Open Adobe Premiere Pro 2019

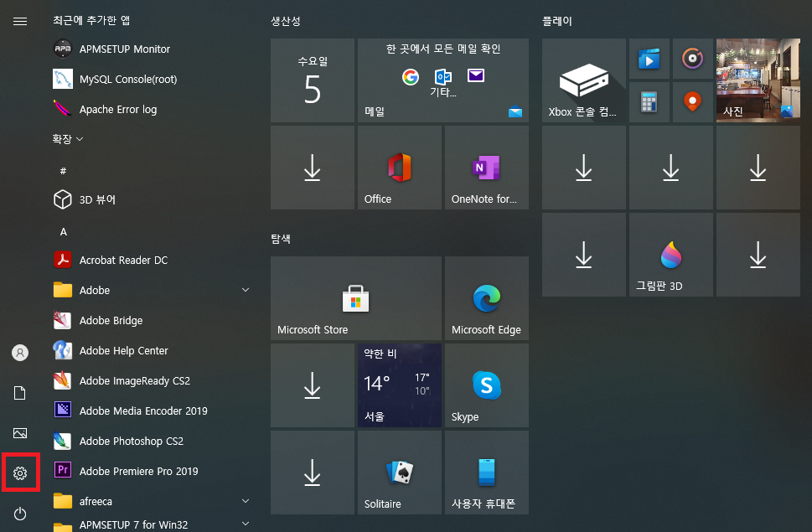[x=150, y=471]
